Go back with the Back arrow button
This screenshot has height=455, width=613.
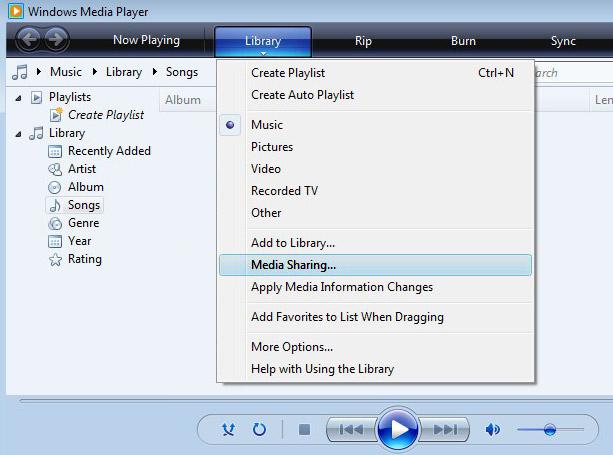(29, 39)
